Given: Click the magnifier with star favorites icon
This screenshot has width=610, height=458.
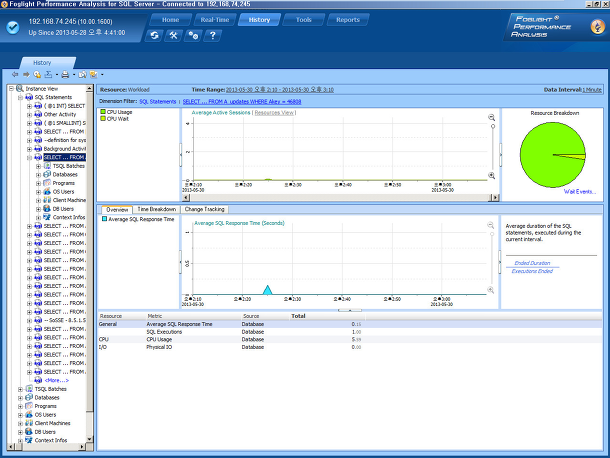Looking at the screenshot, I should click(x=37, y=74).
